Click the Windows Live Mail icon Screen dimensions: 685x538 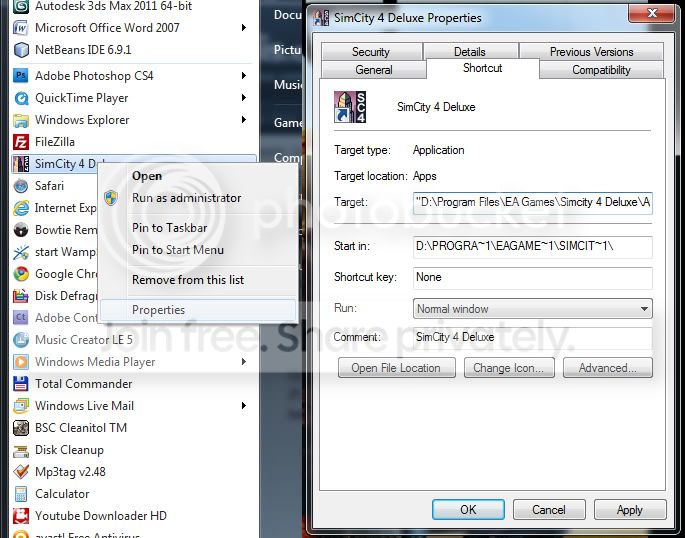(x=21, y=406)
